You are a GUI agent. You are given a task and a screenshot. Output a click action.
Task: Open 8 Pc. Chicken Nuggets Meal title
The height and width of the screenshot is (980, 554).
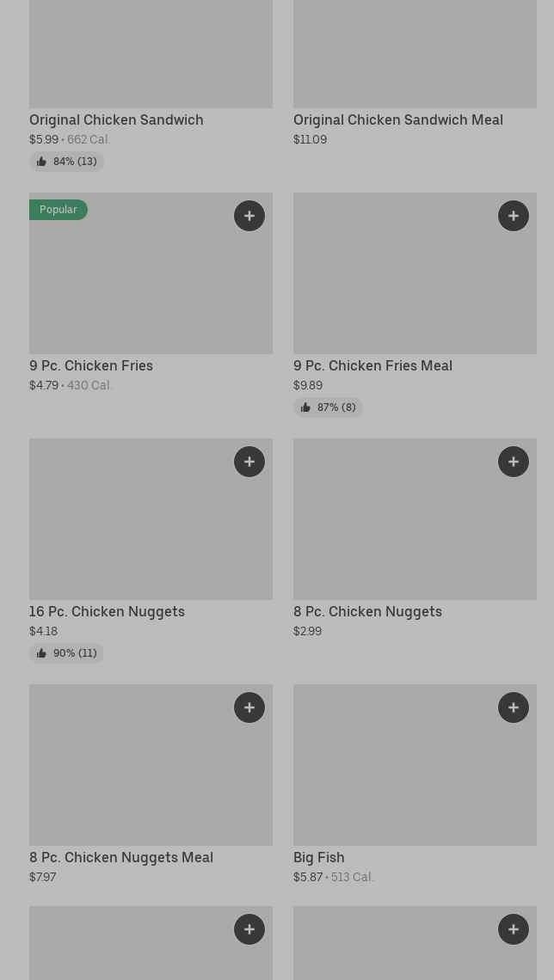(121, 858)
